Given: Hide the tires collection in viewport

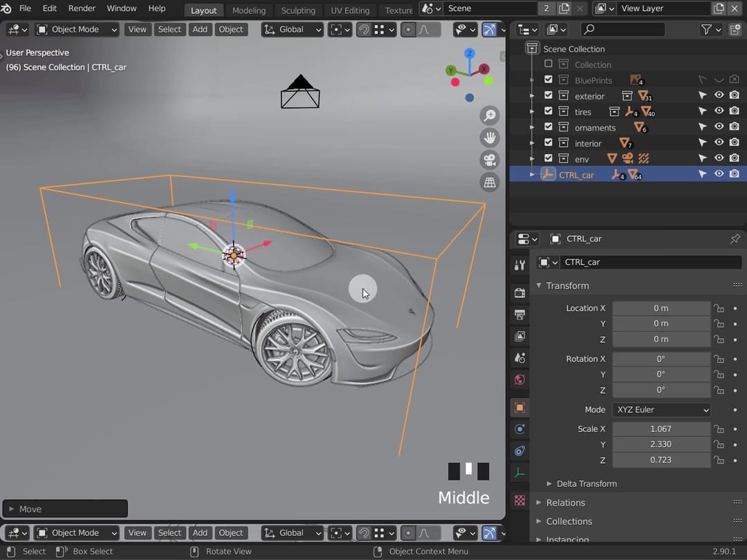Looking at the screenshot, I should point(719,111).
